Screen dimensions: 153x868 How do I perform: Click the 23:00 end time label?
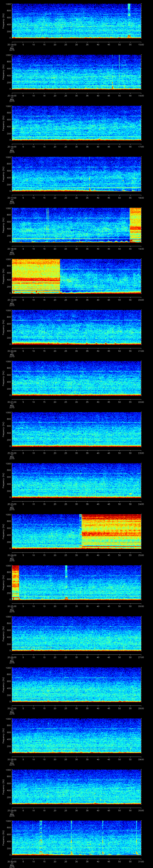click(x=141, y=453)
